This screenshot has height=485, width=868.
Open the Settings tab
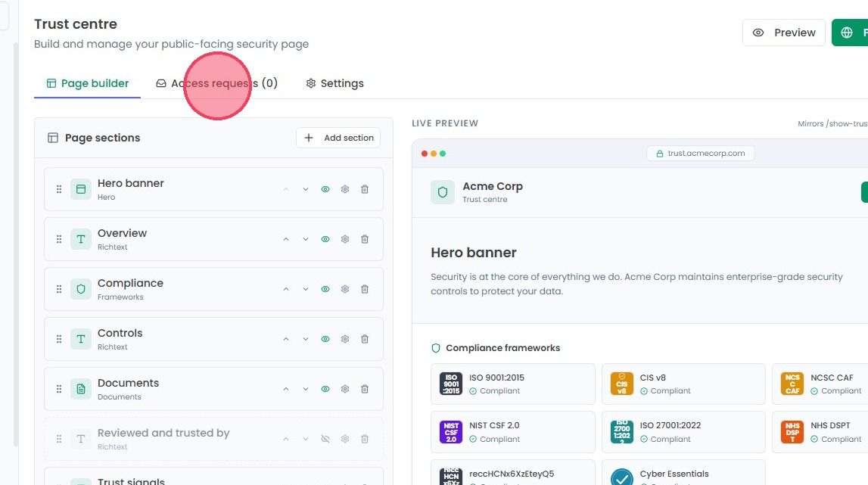pyautogui.click(x=335, y=83)
